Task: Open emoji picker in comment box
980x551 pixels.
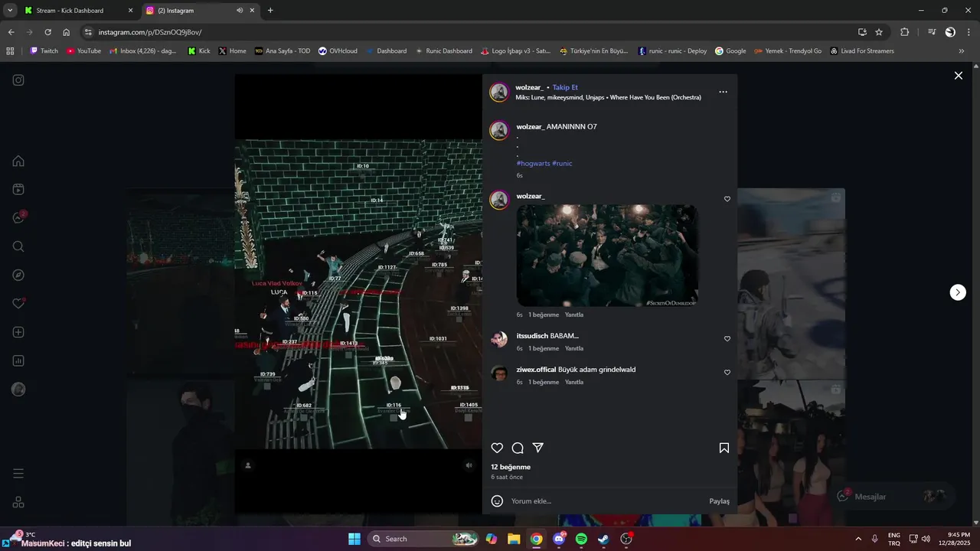Action: tap(497, 501)
